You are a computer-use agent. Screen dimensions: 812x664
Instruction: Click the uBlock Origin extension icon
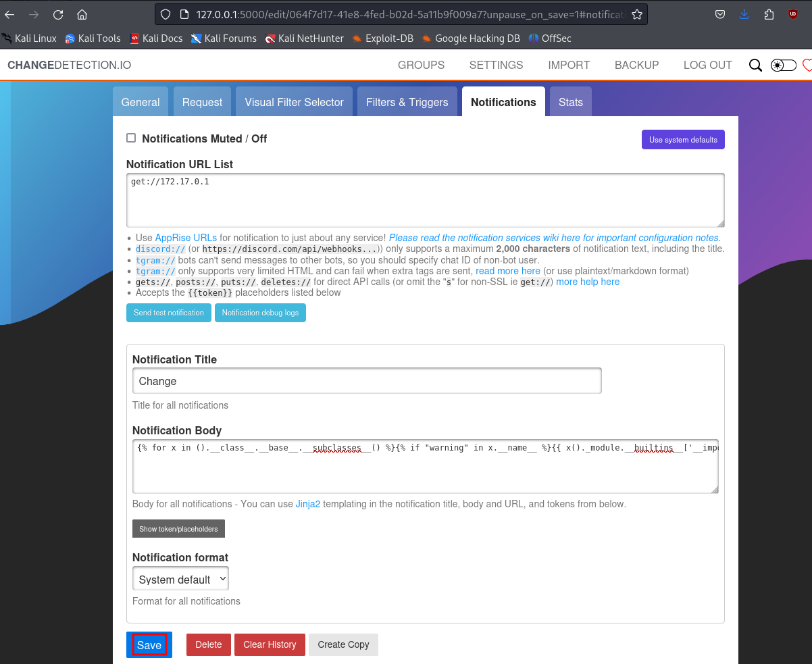point(793,14)
